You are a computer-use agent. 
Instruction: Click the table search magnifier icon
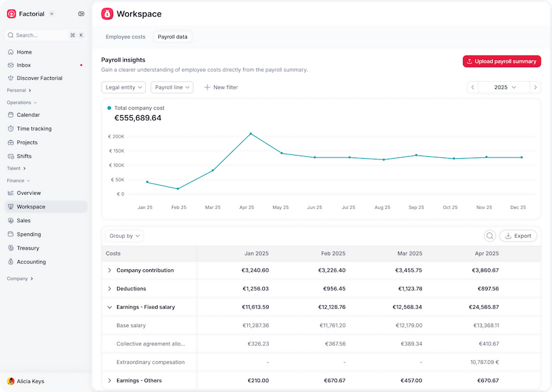coord(489,236)
